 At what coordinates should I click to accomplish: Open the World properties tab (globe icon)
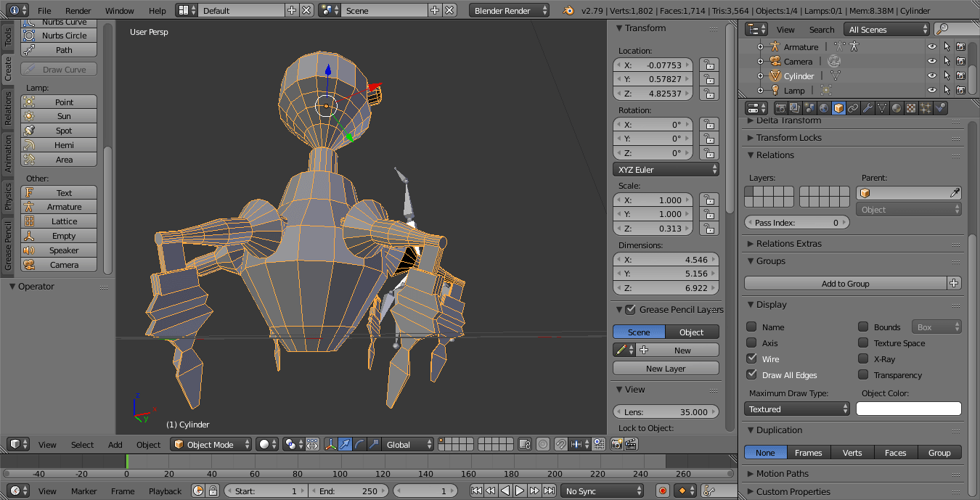coord(824,108)
